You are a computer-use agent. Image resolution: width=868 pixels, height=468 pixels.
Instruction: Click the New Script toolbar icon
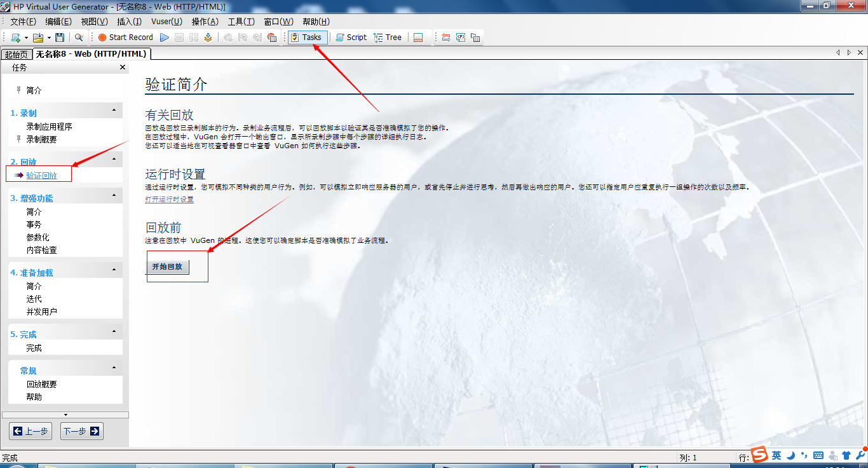15,38
